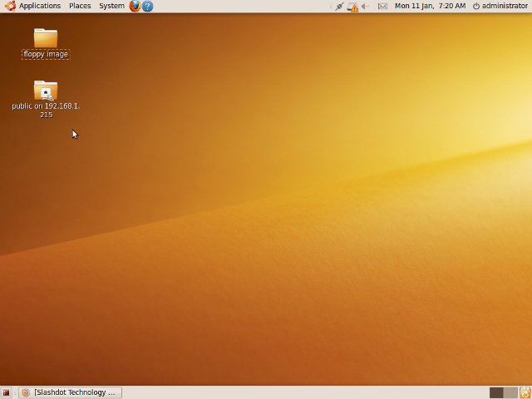Restore the Slashdot Technology taskbar window

click(x=70, y=392)
